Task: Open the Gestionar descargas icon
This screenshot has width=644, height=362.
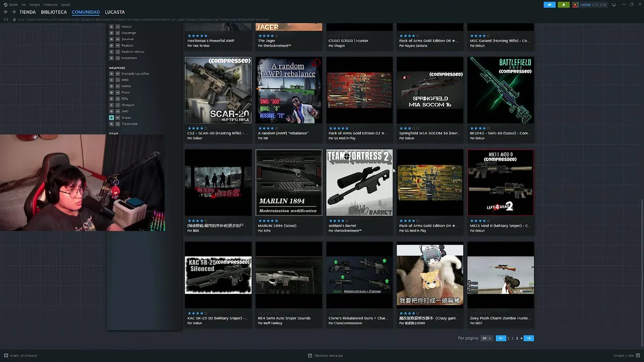Action: click(x=310, y=355)
